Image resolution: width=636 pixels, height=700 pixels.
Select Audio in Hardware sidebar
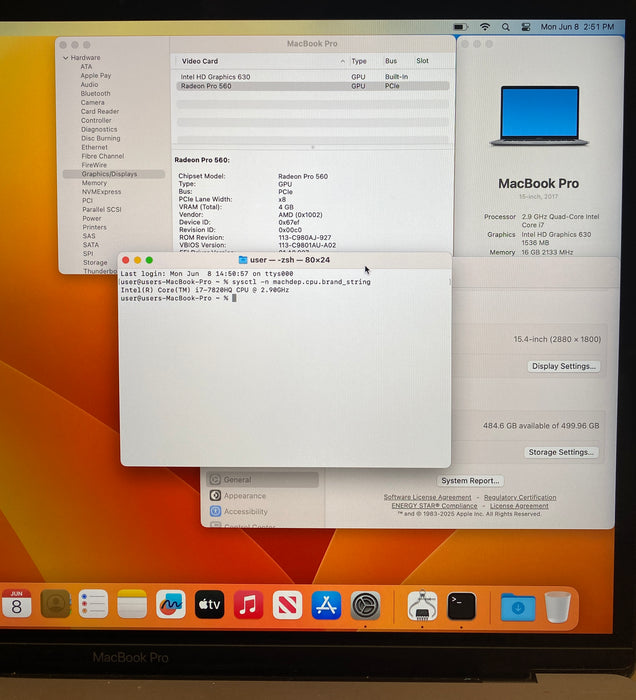[x=89, y=84]
